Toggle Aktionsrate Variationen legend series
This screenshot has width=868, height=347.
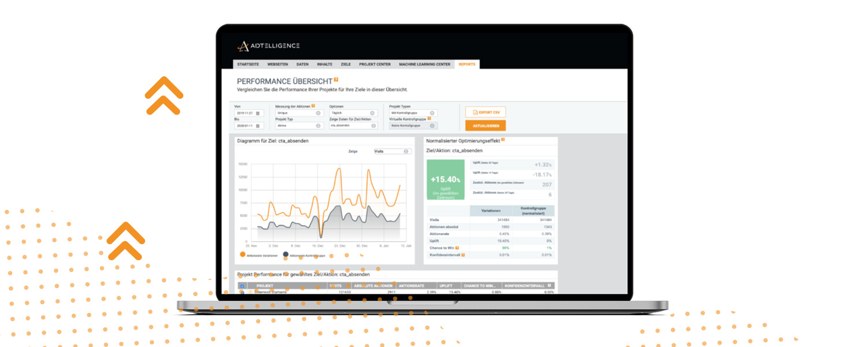point(242,254)
